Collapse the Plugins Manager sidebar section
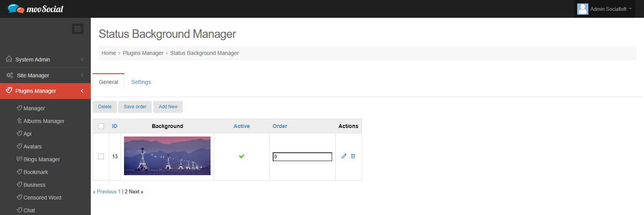The image size is (644, 215). pos(45,91)
